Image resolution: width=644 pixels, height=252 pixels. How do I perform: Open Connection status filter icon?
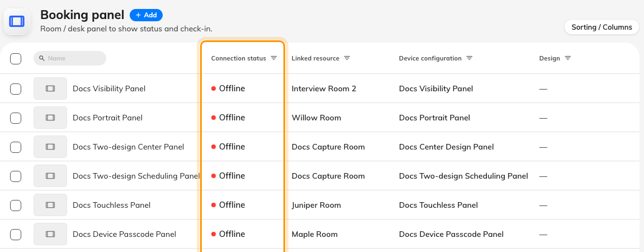(274, 58)
